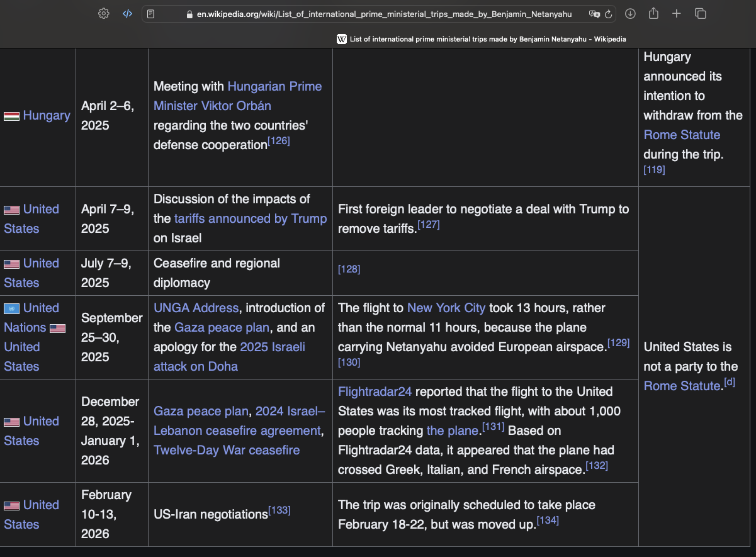Image resolution: width=756 pixels, height=557 pixels.
Task: Open Hungarian Prime Minister Viktor Orbán link
Action: point(237,96)
